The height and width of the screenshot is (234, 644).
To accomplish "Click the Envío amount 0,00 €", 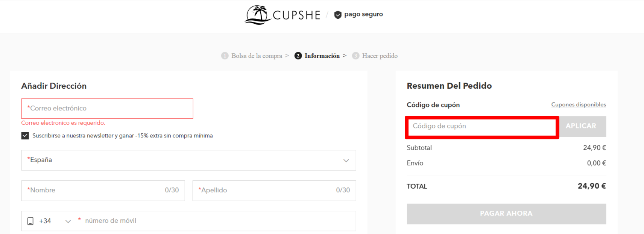I will tap(596, 163).
